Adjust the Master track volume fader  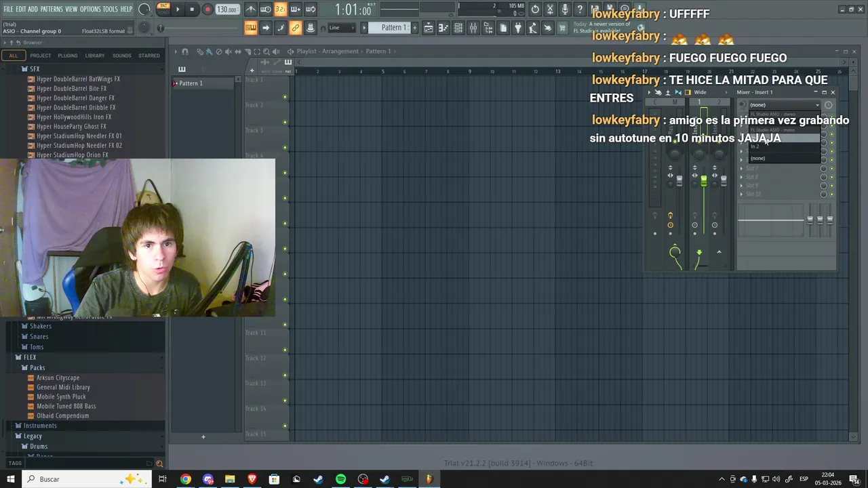pyautogui.click(x=679, y=182)
